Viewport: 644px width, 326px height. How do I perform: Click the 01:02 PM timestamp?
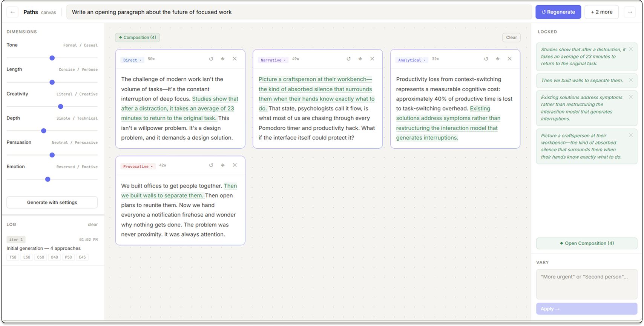click(89, 240)
